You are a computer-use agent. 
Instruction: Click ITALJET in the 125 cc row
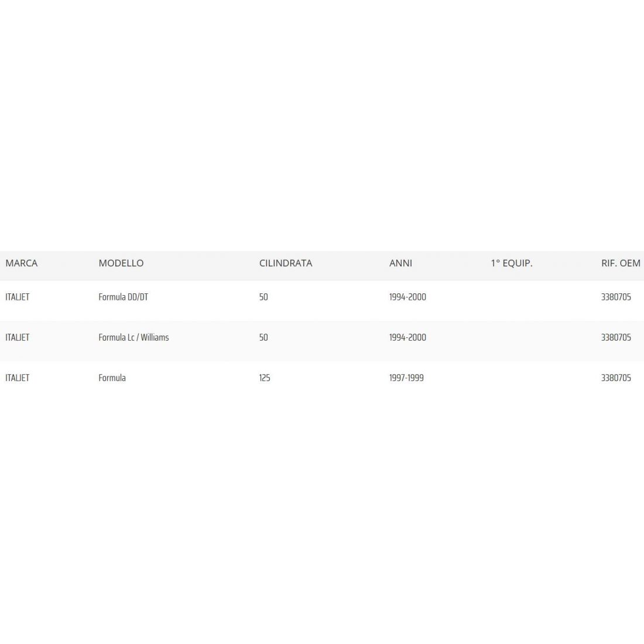click(18, 378)
